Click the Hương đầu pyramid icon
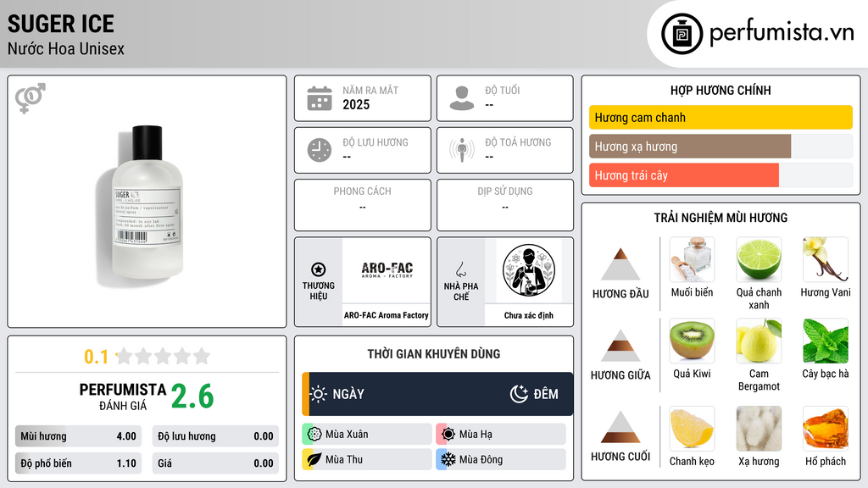 [x=620, y=264]
